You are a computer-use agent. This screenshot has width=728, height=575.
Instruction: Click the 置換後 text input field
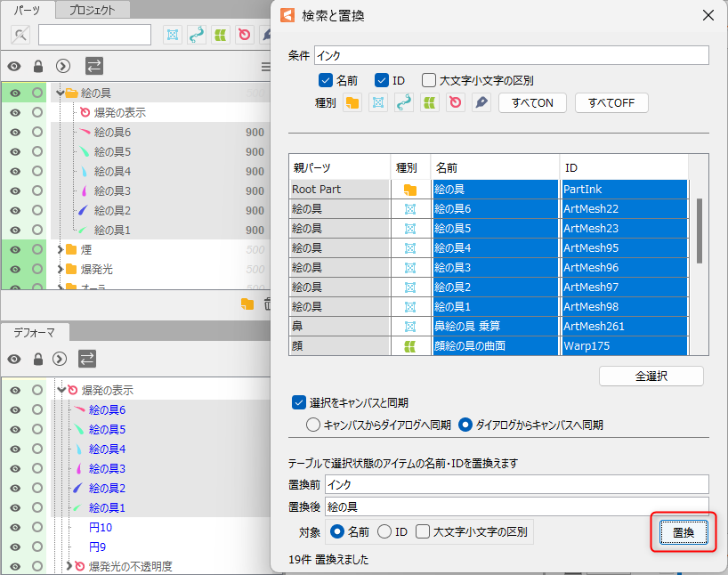click(x=516, y=506)
